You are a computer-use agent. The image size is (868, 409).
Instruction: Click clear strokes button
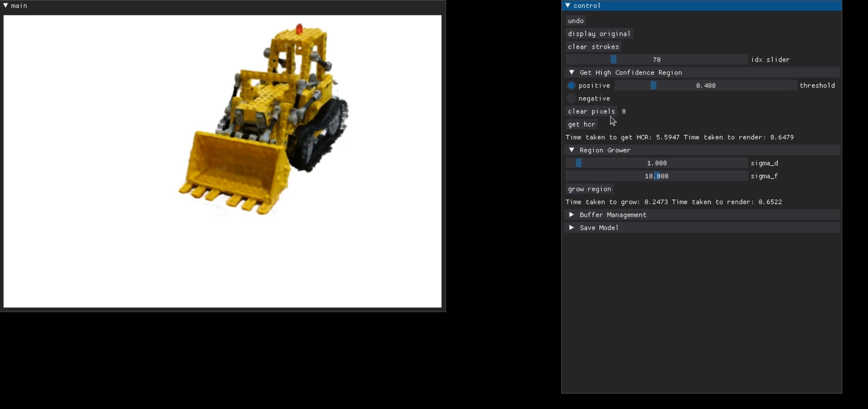pyautogui.click(x=593, y=47)
